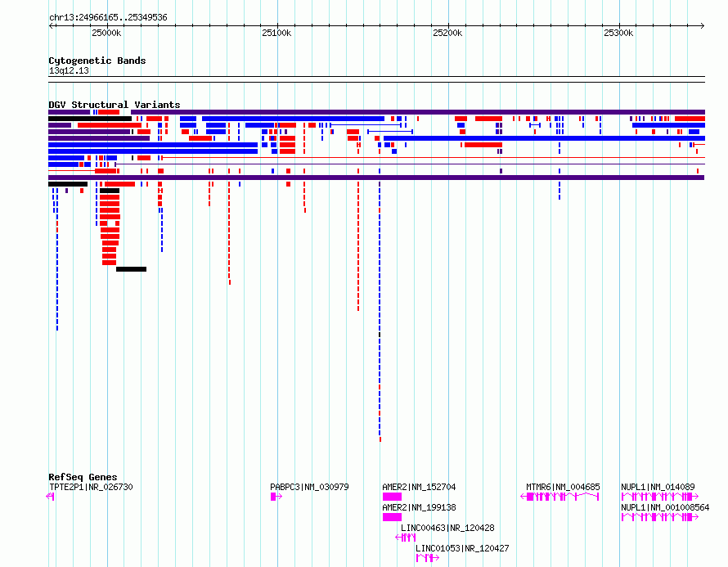Click the 25300k ruler tick label
The image size is (728, 567).
pos(618,33)
